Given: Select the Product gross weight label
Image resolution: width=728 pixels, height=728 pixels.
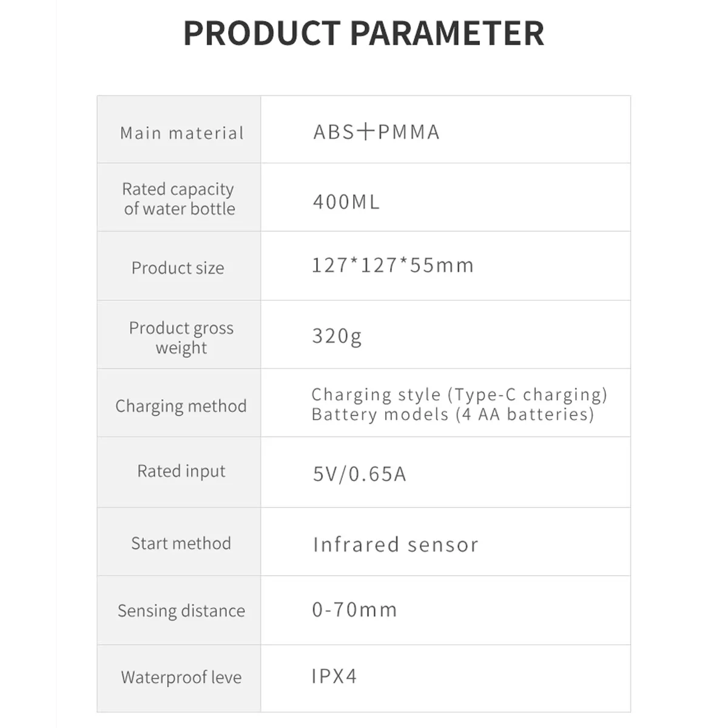Looking at the screenshot, I should tap(181, 337).
